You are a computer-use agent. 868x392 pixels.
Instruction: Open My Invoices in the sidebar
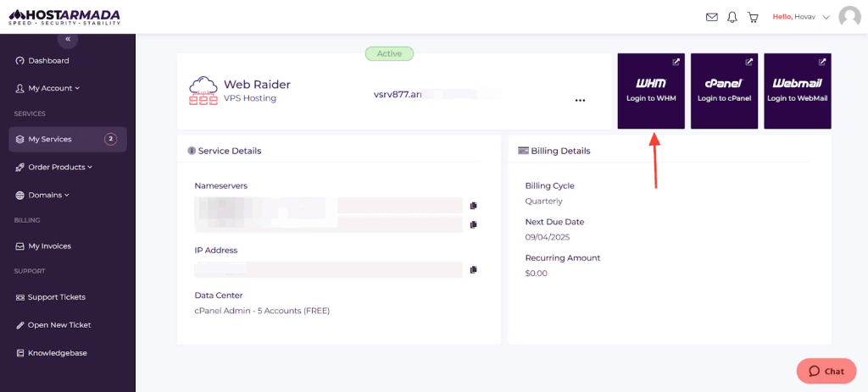point(49,246)
